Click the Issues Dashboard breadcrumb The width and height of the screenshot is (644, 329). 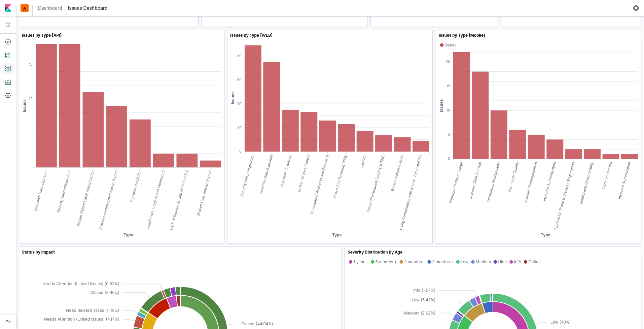click(x=87, y=8)
